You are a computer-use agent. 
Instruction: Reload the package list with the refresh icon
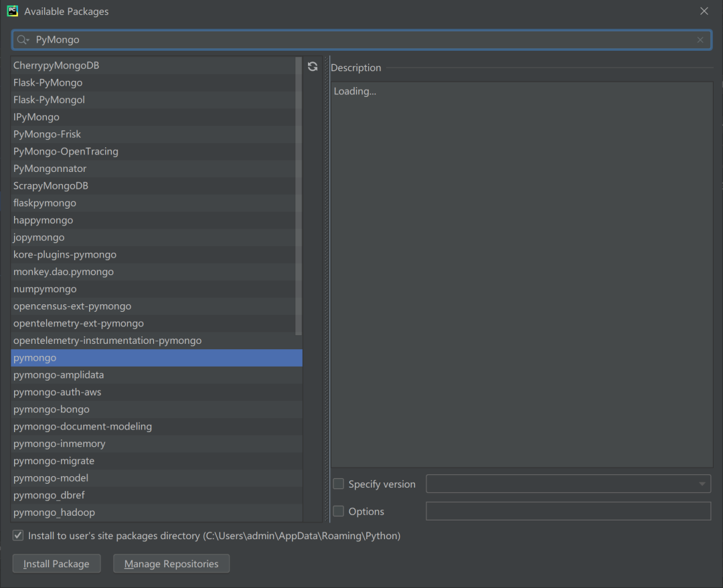point(313,67)
